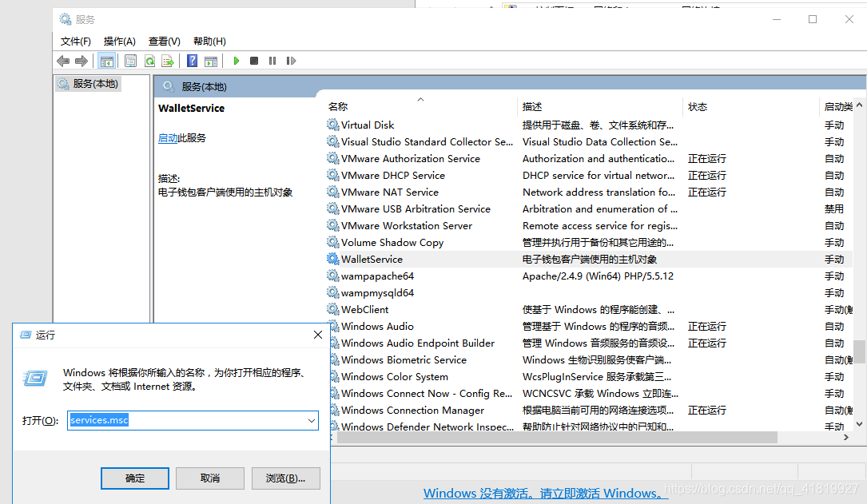This screenshot has height=504, width=867.
Task: Select the Windows Connect Now row
Action: [591, 393]
